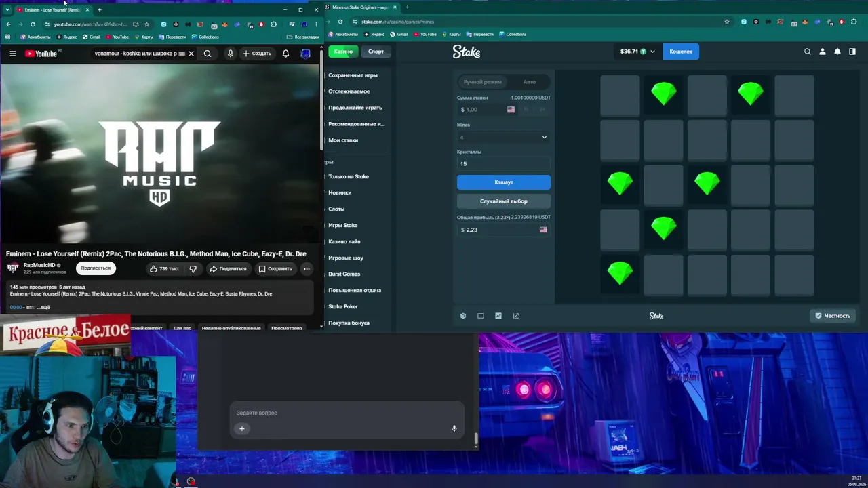Open Отслеживаемое in Stake sidebar
The image size is (868, 488).
[349, 91]
